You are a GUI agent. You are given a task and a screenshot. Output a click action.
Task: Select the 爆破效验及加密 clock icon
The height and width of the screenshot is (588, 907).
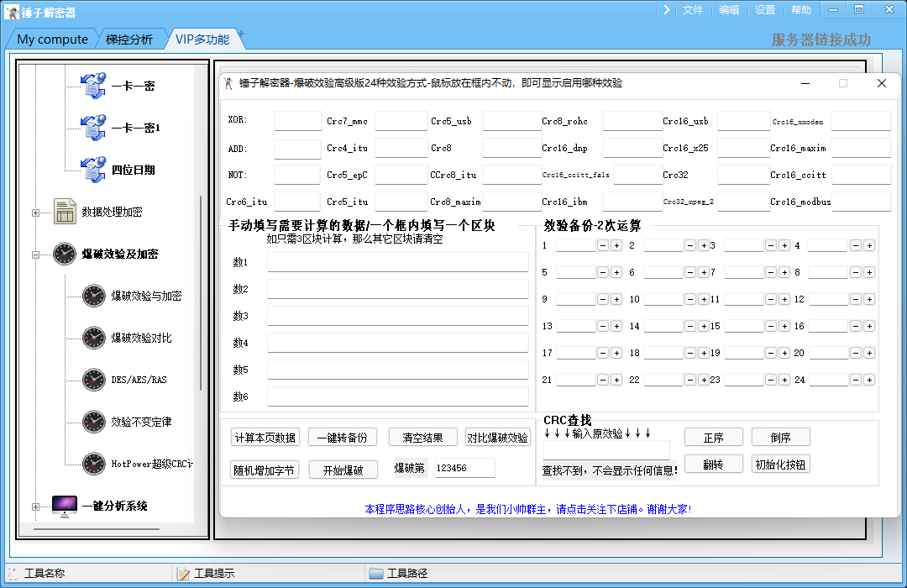(x=65, y=254)
